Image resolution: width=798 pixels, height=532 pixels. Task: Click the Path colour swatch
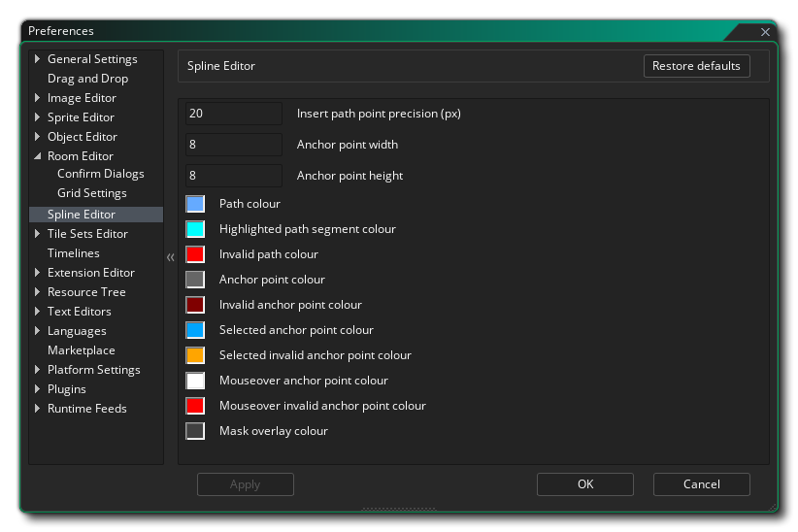click(195, 204)
